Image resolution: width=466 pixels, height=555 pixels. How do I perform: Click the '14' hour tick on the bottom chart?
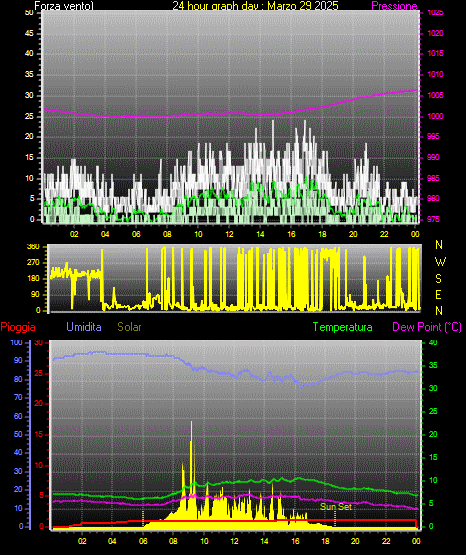coord(264,541)
